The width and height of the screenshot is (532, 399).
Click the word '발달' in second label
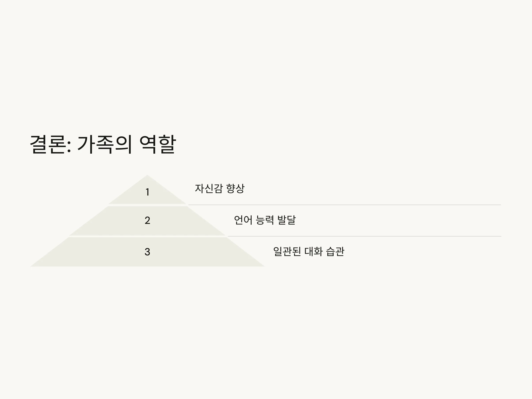(x=286, y=220)
